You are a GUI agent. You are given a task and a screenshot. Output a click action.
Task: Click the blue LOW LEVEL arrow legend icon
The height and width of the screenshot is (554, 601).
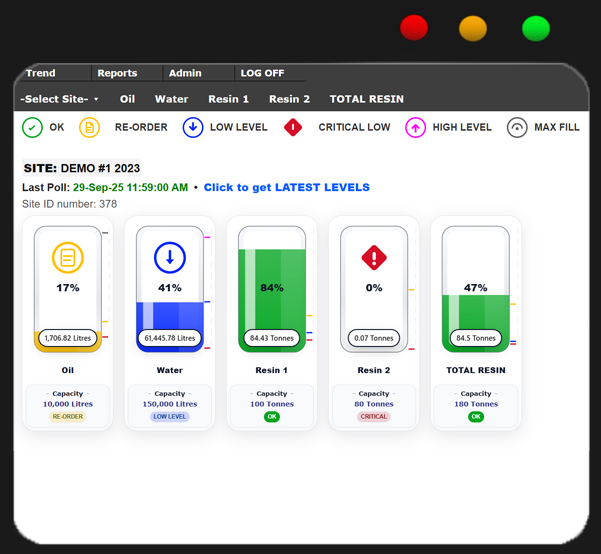(193, 127)
